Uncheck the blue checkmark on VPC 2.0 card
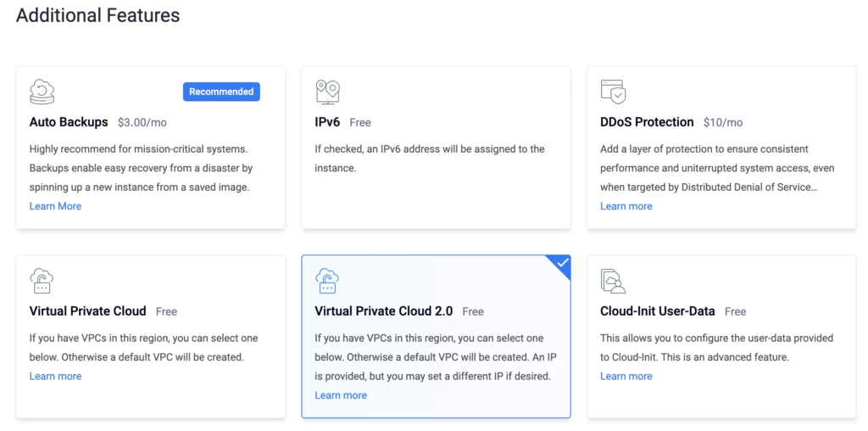868x431 pixels. pos(561,265)
